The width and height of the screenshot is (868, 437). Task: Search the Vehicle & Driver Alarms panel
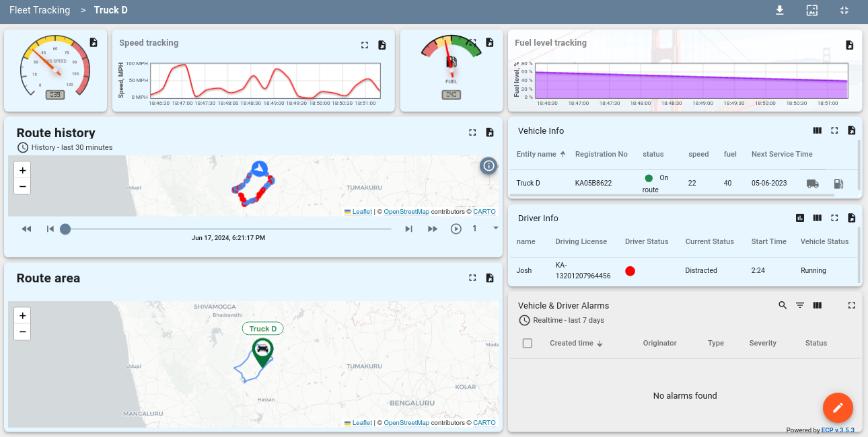(x=783, y=305)
